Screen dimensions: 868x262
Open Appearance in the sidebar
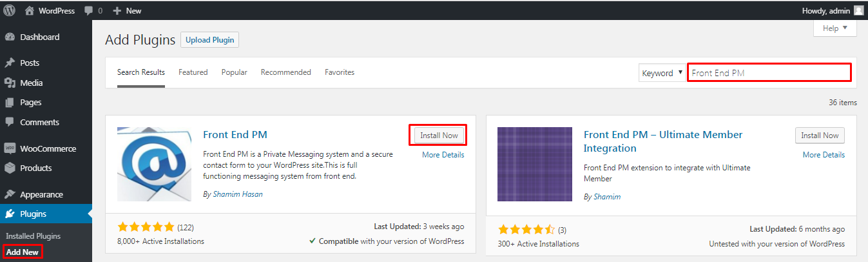coord(46,194)
